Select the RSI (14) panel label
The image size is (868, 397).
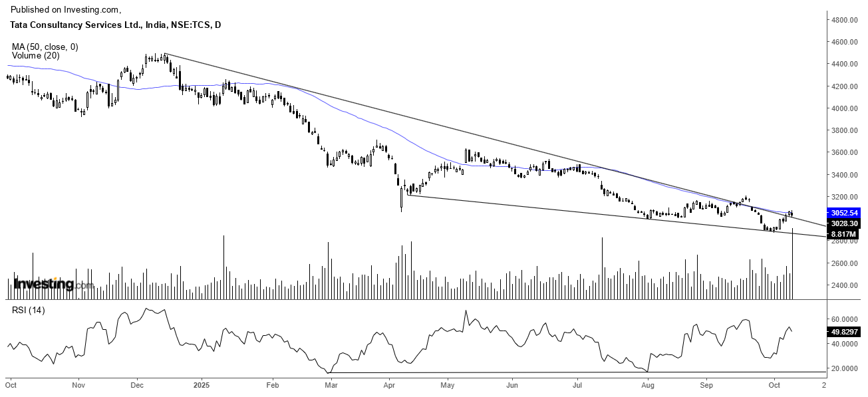pyautogui.click(x=28, y=311)
